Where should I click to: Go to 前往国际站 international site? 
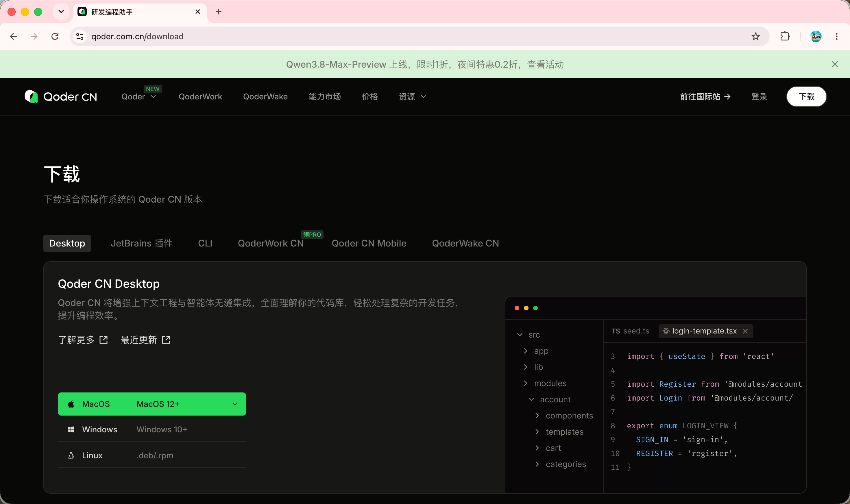[x=705, y=97]
